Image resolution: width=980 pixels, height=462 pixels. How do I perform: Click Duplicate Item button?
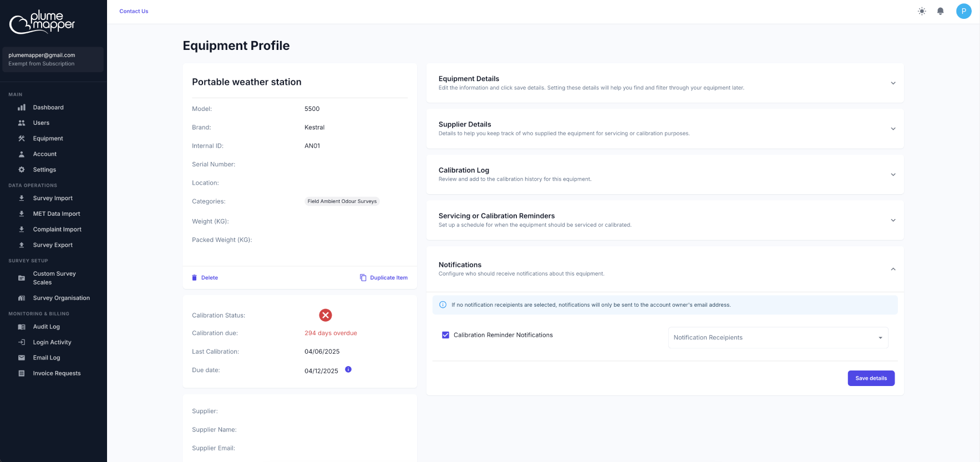pyautogui.click(x=384, y=278)
